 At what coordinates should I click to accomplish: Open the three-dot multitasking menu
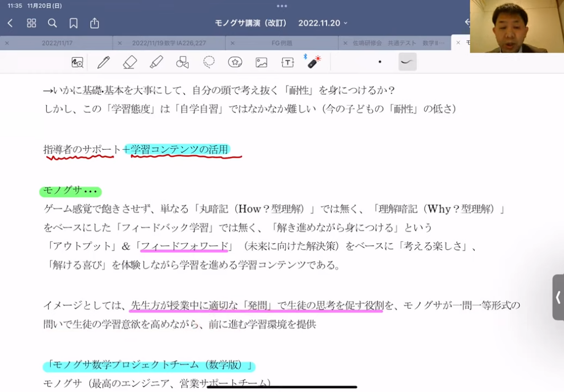(282, 6)
